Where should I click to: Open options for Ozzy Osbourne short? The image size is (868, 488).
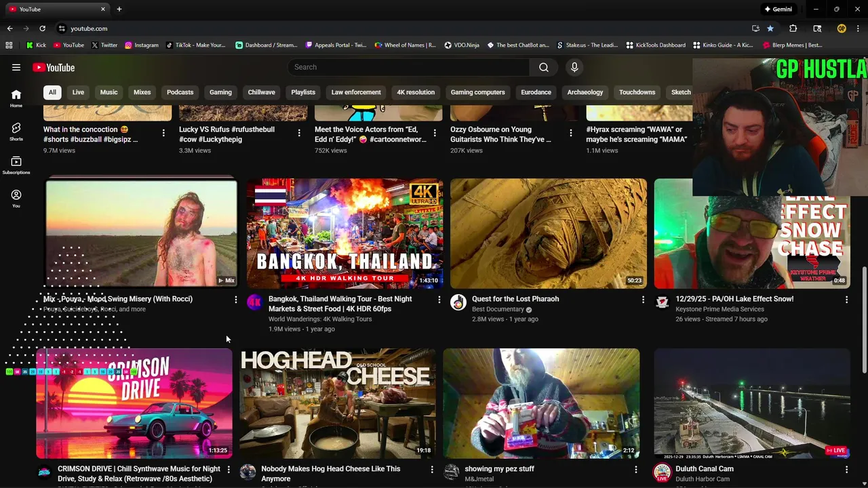[x=570, y=133]
